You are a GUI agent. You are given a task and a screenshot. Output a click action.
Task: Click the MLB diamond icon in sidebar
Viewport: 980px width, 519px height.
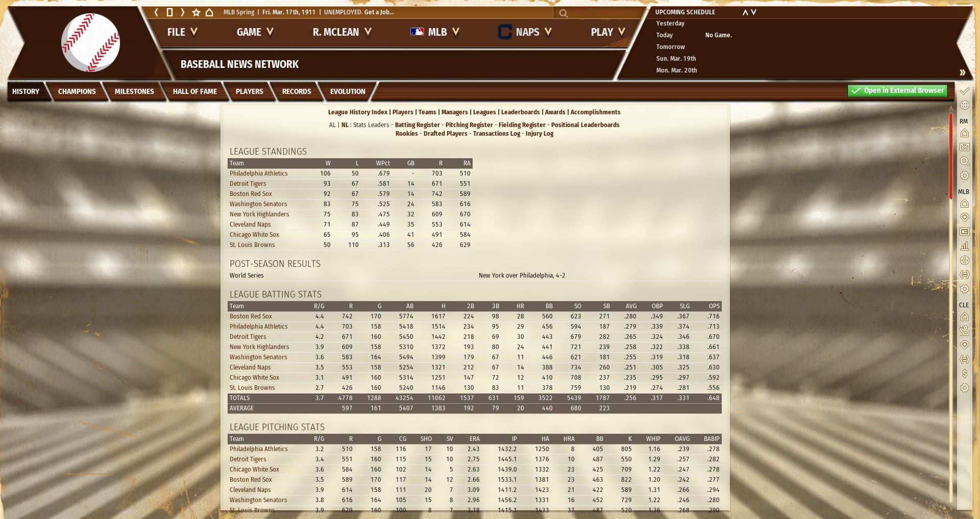tap(964, 217)
